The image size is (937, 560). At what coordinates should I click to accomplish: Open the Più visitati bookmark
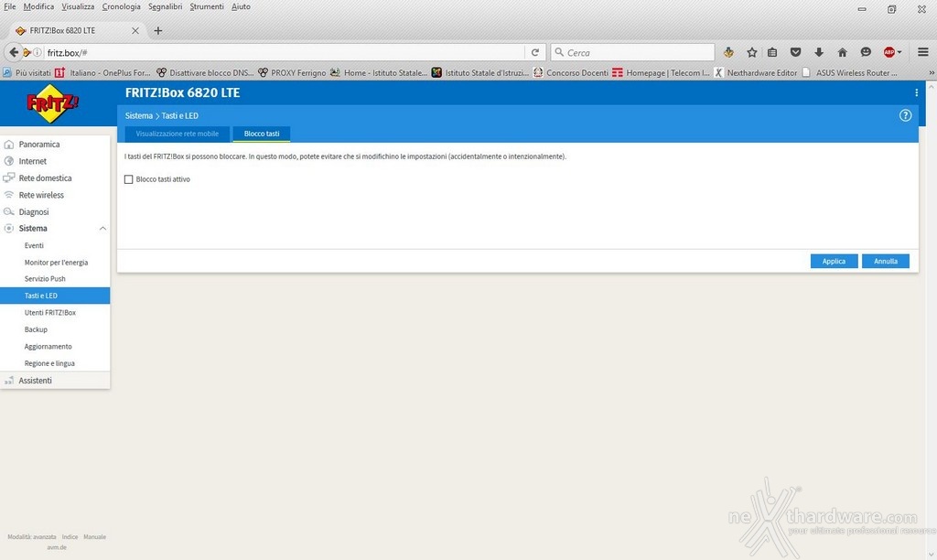point(27,72)
